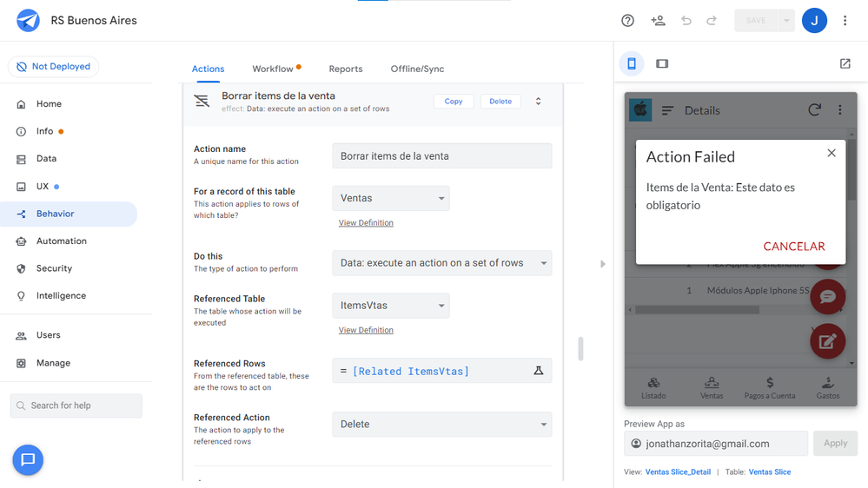Open the Automation section in sidebar
Screen dimensions: 868x488
[62, 241]
